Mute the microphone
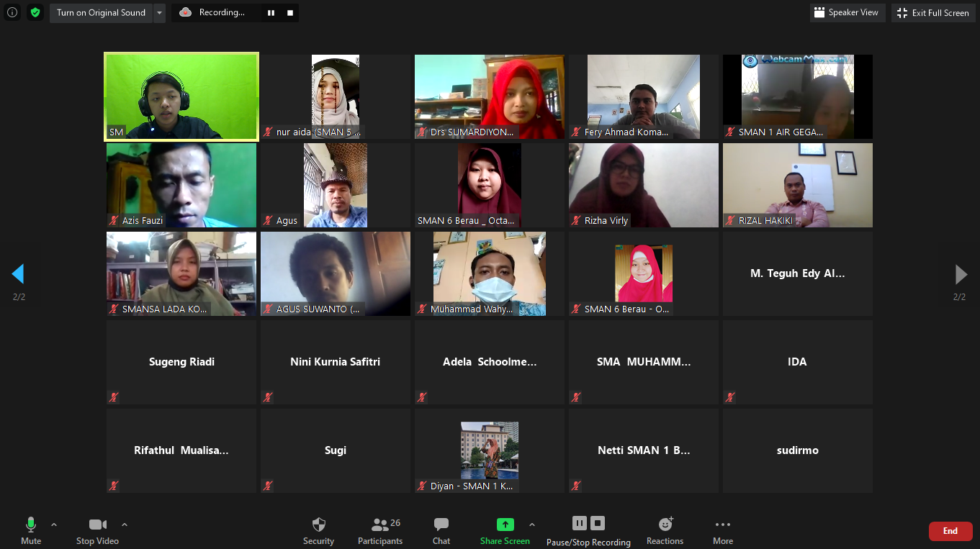The width and height of the screenshot is (980, 549). 31,525
